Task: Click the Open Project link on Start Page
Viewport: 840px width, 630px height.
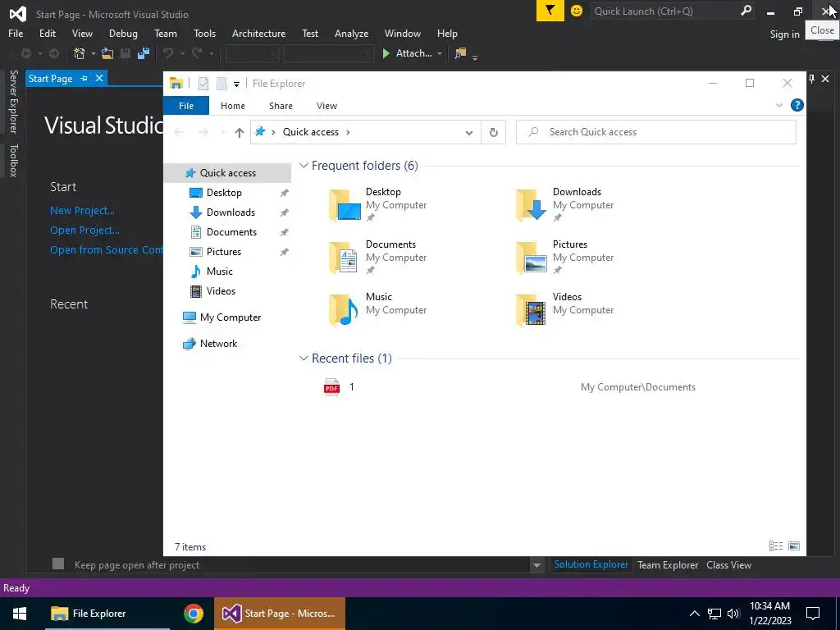Action: click(x=84, y=231)
